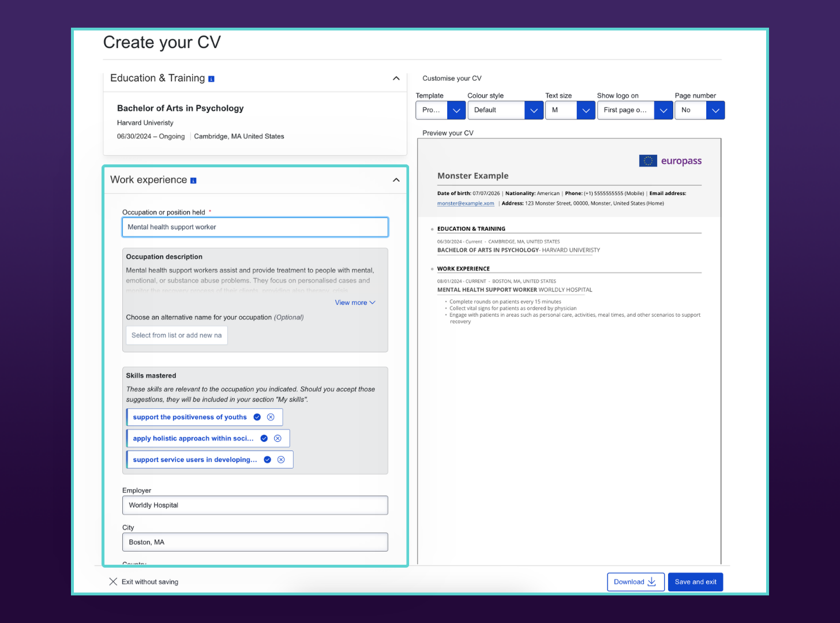Open the Colour style dropdown

[505, 110]
